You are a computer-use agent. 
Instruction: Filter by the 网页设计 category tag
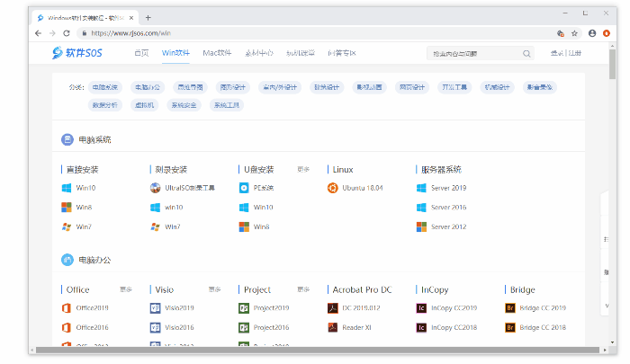tap(412, 87)
